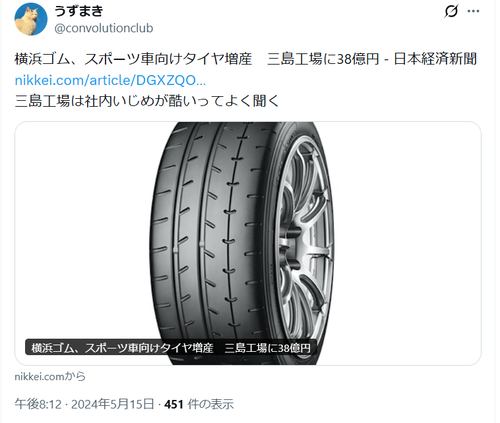Follow the nikkei.com/article/DGXZQO... link
500x423 pixels.
110,80
